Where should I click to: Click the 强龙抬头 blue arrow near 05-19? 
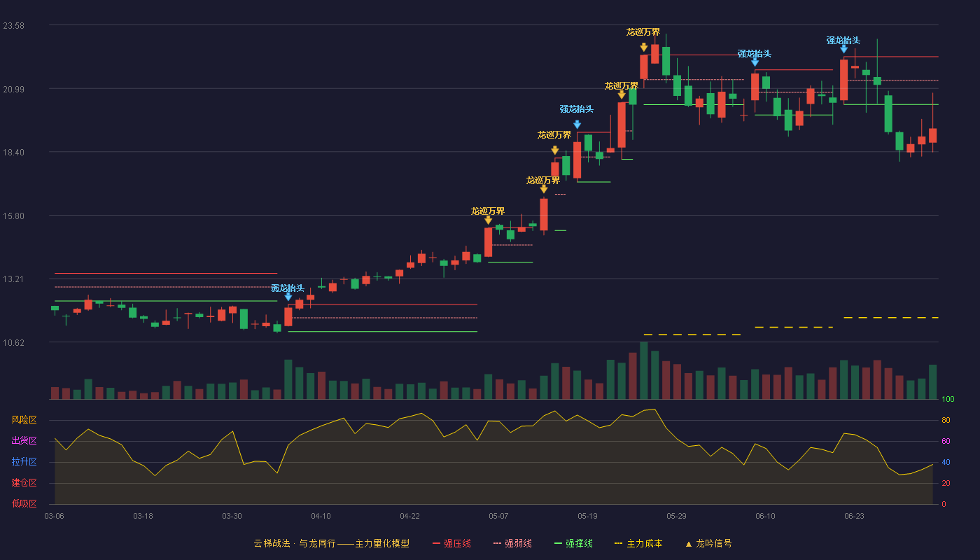coord(577,125)
